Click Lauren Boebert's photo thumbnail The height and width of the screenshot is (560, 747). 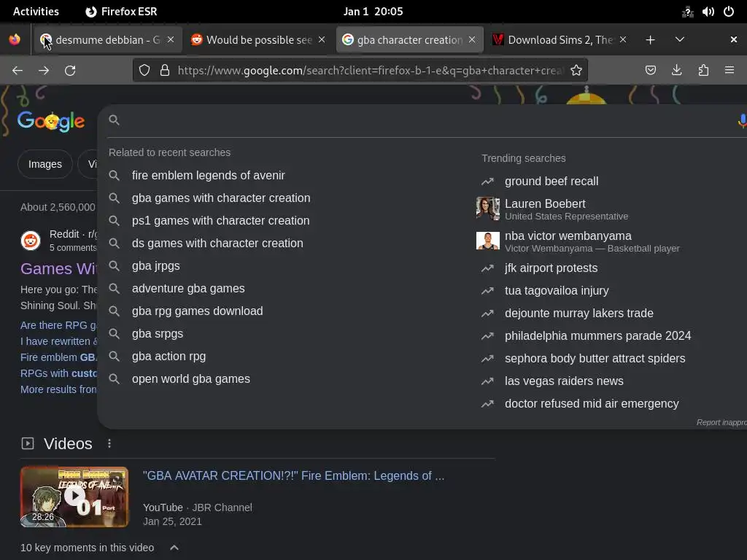click(488, 209)
